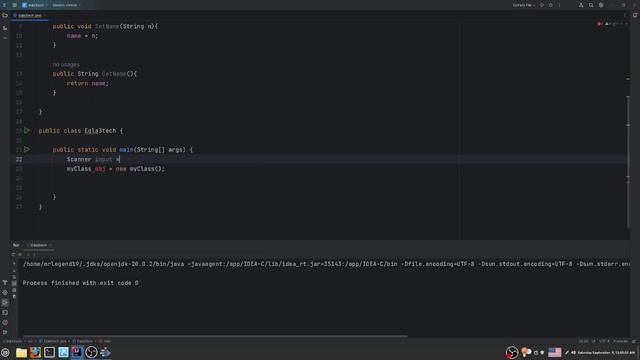Select the Java file editor tab

[x=29, y=16]
